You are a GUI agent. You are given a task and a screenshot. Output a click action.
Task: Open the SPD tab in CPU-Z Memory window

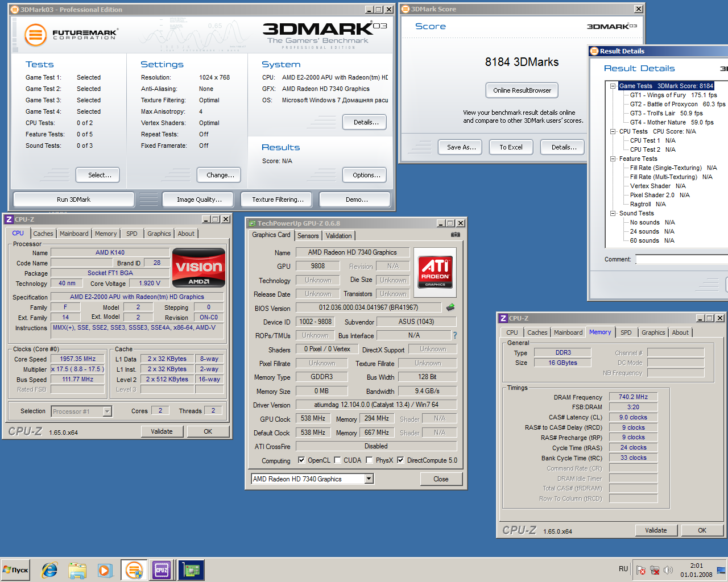[626, 332]
